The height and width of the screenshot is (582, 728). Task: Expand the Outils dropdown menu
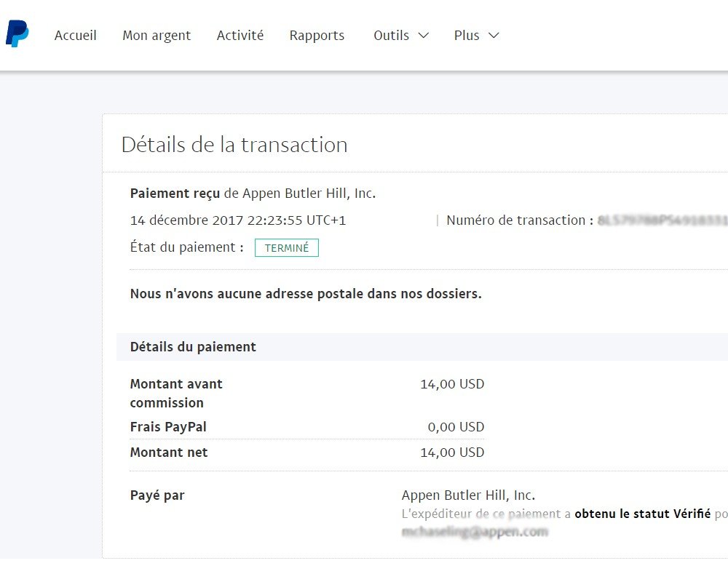point(401,35)
